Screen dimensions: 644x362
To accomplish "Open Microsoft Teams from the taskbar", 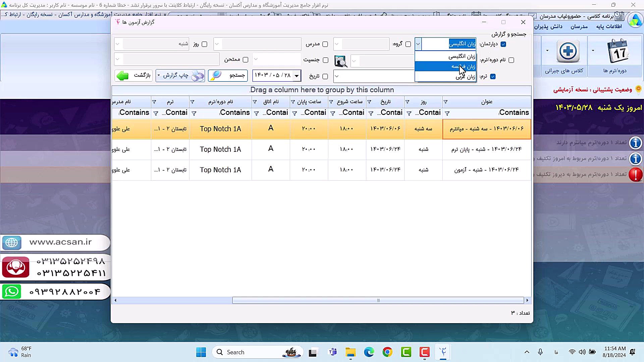I will point(333,352).
